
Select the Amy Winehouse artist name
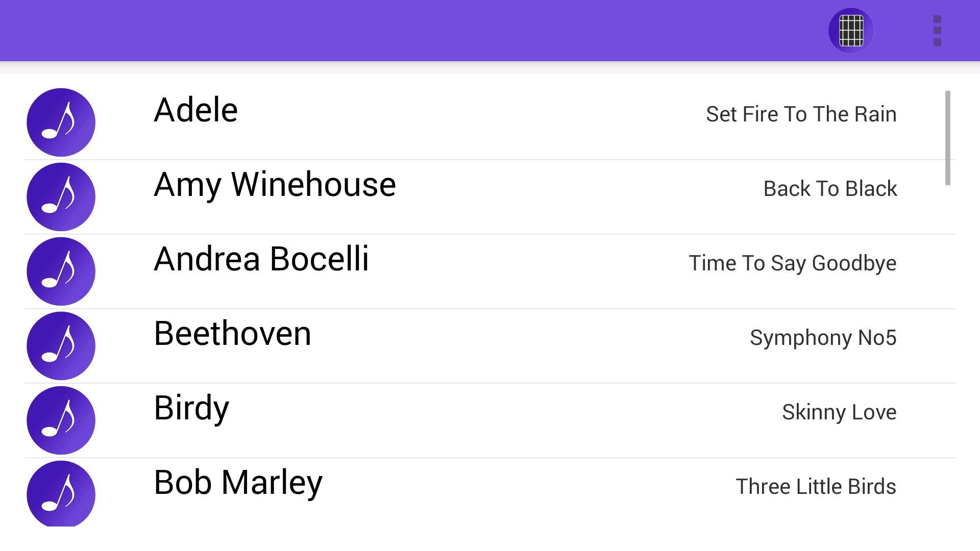pyautogui.click(x=275, y=185)
